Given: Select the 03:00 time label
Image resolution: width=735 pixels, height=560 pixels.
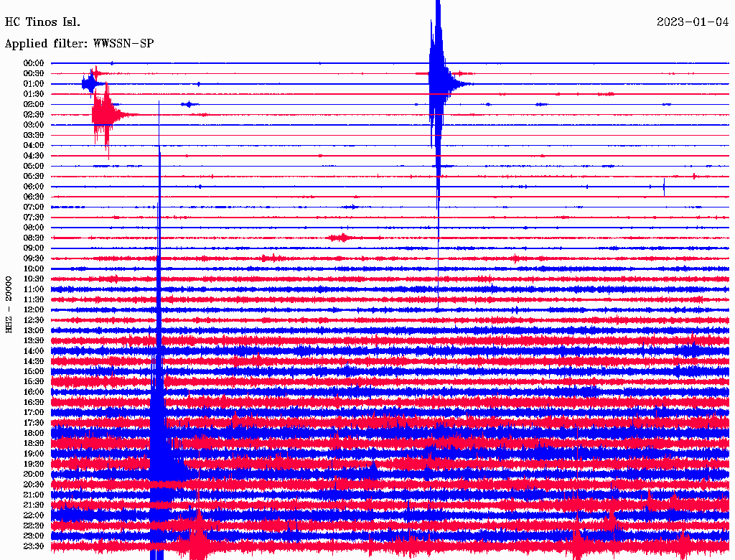Looking at the screenshot, I should click(x=34, y=125).
